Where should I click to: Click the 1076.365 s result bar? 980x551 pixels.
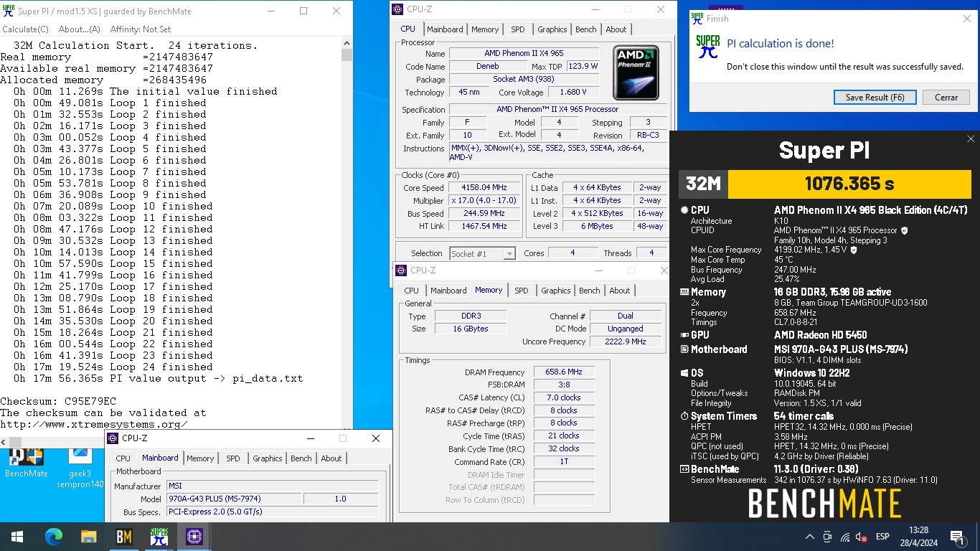[849, 184]
